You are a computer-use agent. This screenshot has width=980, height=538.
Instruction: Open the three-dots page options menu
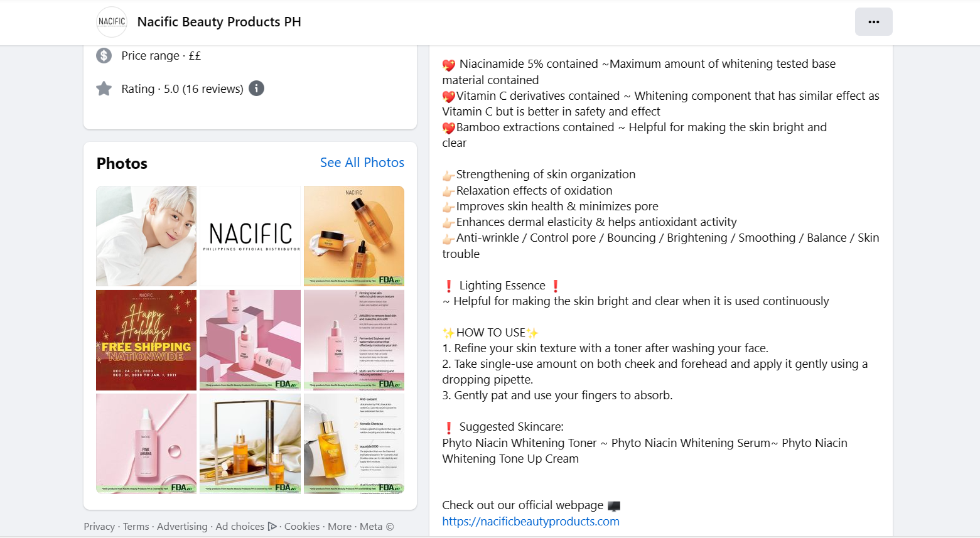[873, 22]
